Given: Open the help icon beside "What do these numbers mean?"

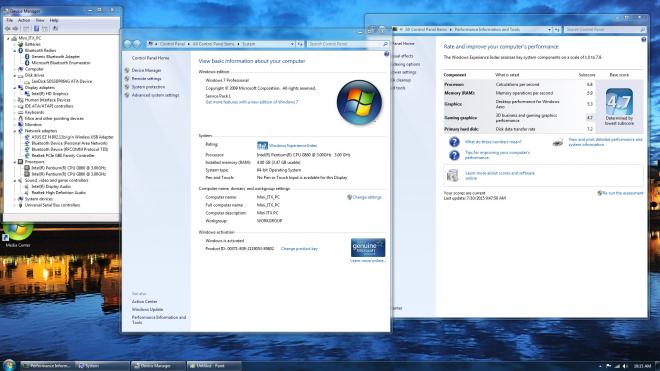Looking at the screenshot, I should (x=454, y=142).
